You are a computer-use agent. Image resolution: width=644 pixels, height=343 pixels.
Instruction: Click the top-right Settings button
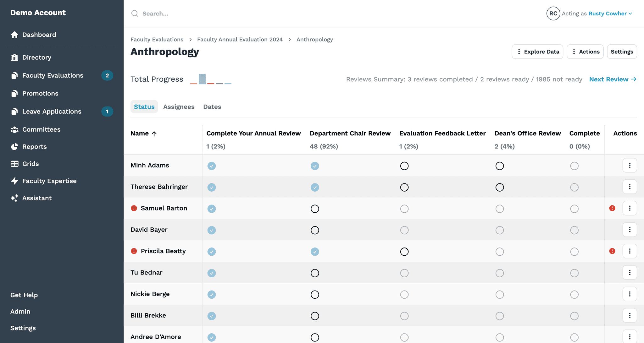coord(622,52)
